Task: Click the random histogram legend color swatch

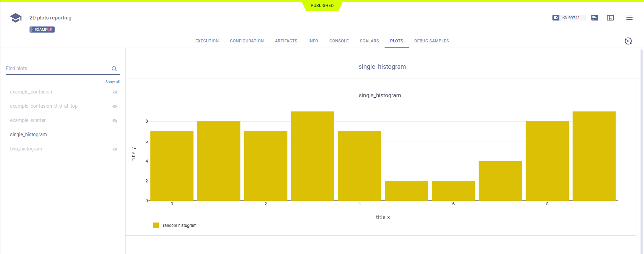Action: point(156,226)
